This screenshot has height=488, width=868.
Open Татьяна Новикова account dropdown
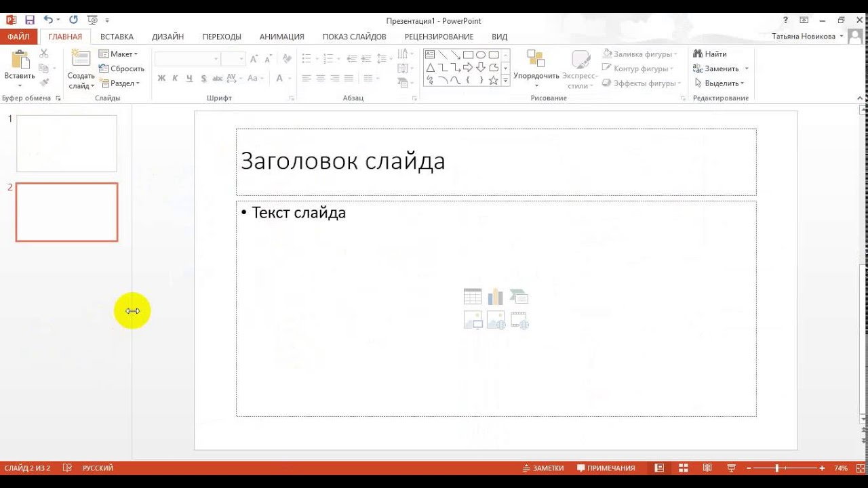(808, 37)
